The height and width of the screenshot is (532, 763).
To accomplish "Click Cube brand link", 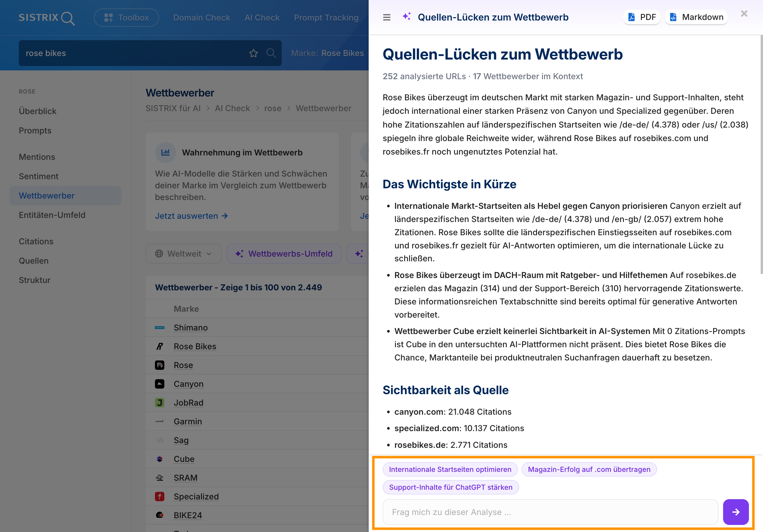I will pos(184,459).
